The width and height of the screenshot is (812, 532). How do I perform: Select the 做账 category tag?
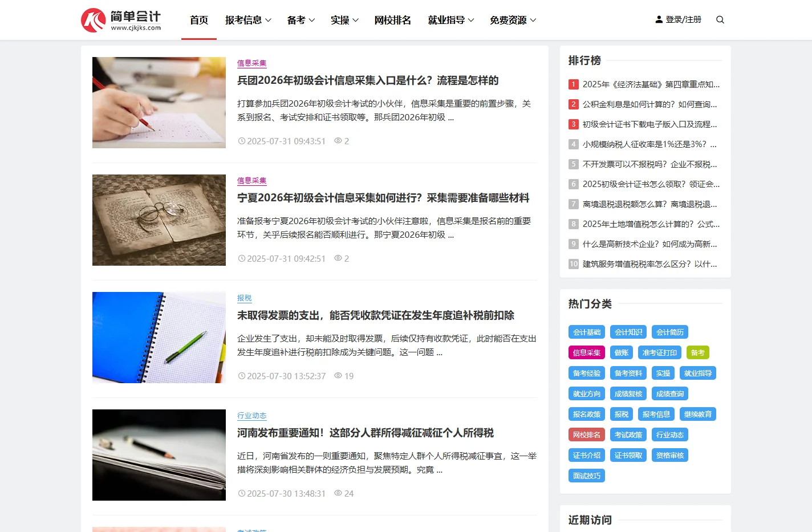(622, 352)
